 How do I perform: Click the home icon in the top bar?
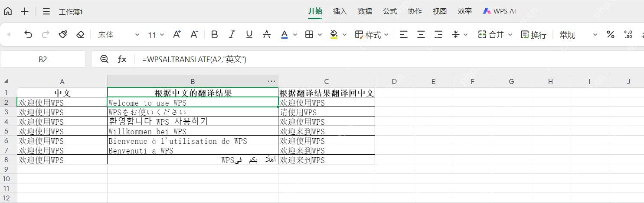[8, 11]
